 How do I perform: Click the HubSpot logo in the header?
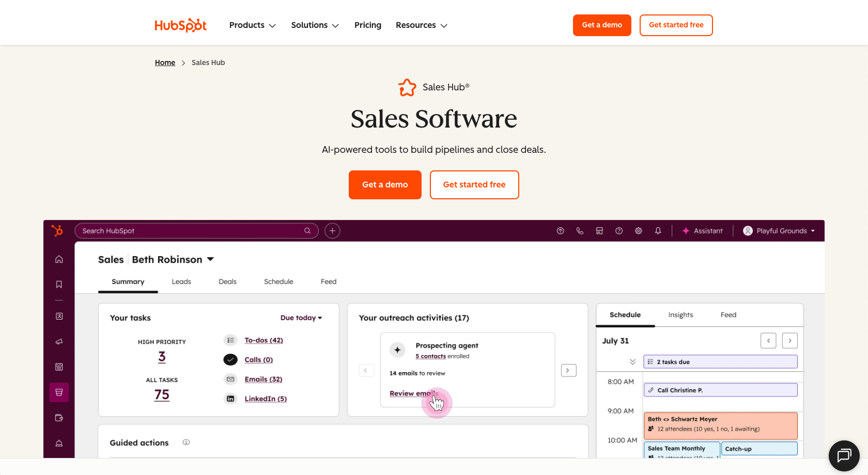180,25
